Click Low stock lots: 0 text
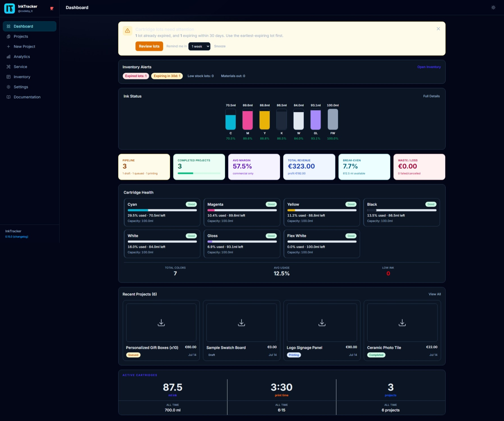This screenshot has width=504, height=421. click(201, 76)
